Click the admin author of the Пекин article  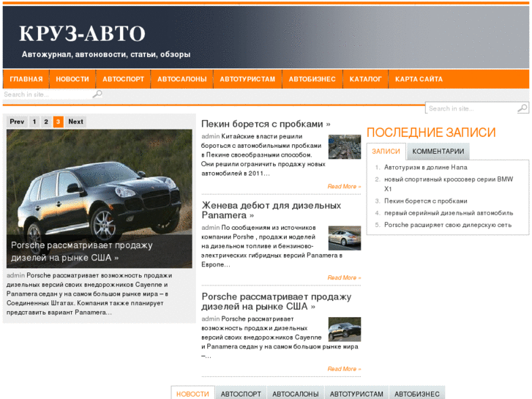coord(210,136)
